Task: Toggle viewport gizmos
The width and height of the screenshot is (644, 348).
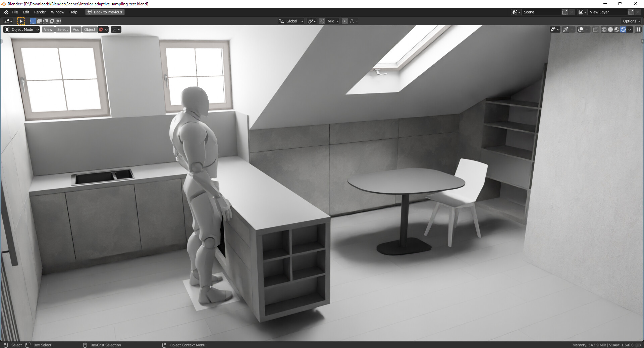Action: tap(566, 29)
